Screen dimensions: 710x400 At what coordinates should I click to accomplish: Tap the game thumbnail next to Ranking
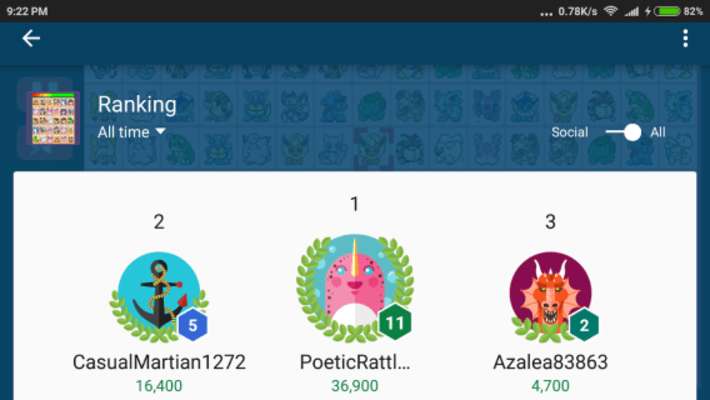point(53,119)
